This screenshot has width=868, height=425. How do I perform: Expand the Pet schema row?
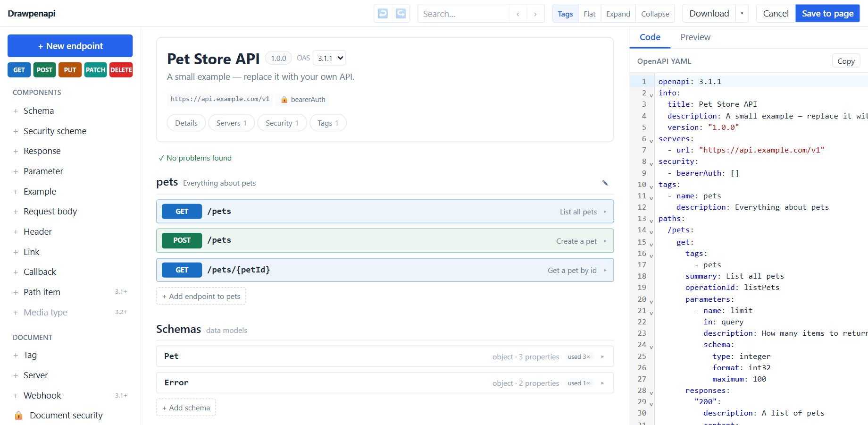[x=385, y=357]
